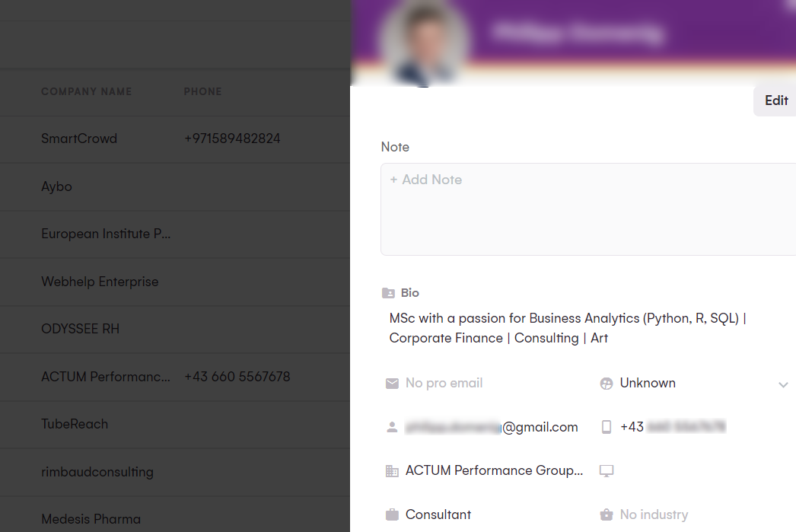This screenshot has width=796, height=532.
Task: Click the Add Note link
Action: point(425,180)
